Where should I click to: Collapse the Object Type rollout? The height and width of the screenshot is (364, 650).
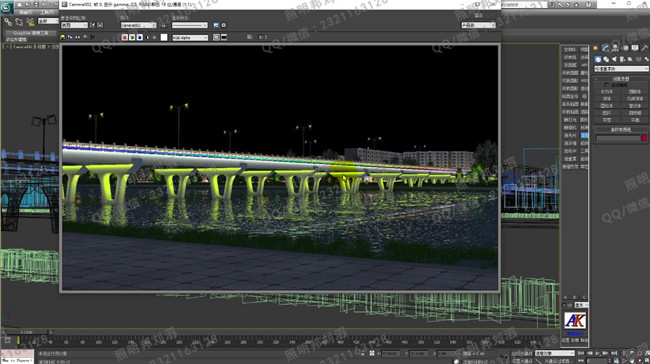point(621,78)
